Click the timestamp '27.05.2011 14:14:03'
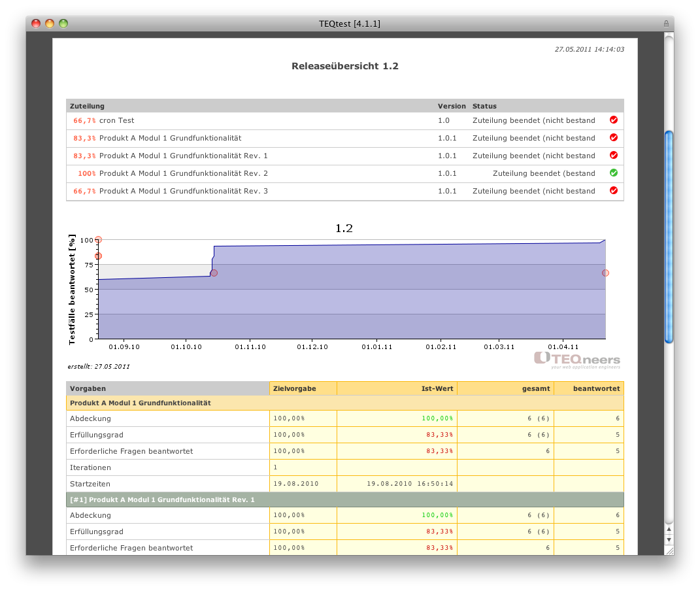This screenshot has width=700, height=591. click(x=590, y=49)
